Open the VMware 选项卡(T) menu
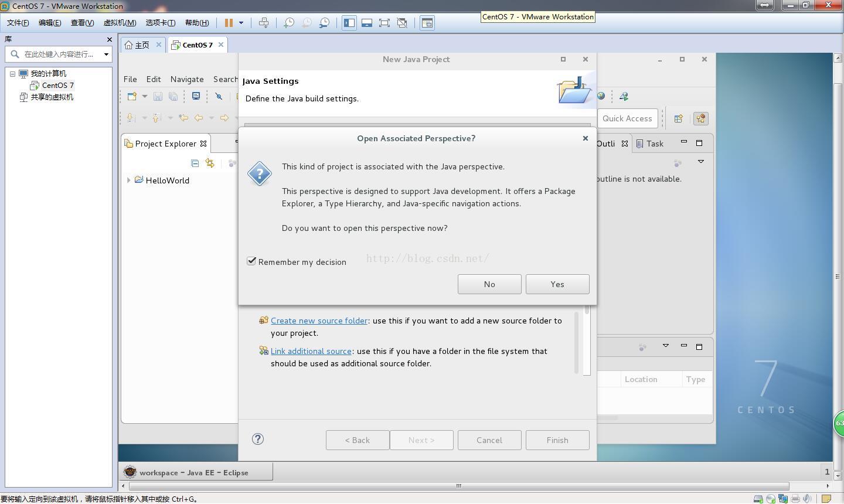This screenshot has width=844, height=504. pos(160,23)
